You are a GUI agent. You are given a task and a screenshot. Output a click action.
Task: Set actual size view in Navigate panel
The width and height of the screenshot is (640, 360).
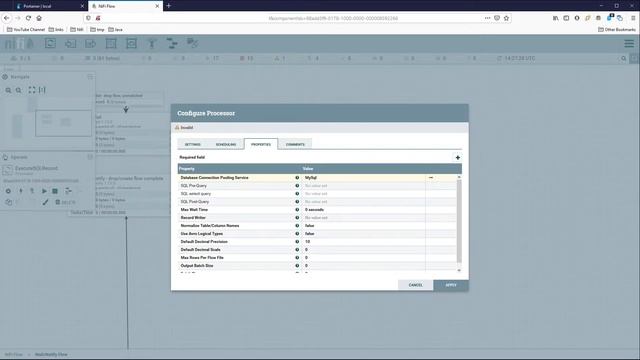pos(42,90)
